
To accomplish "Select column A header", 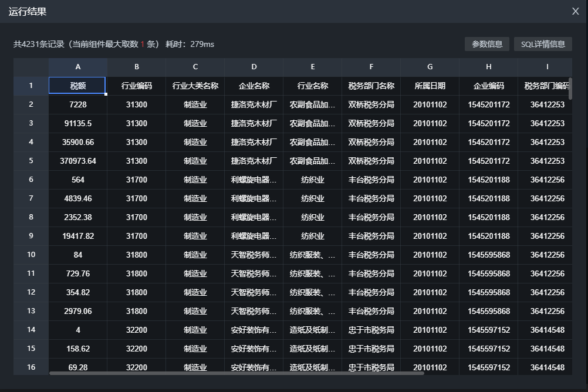I will click(x=78, y=67).
